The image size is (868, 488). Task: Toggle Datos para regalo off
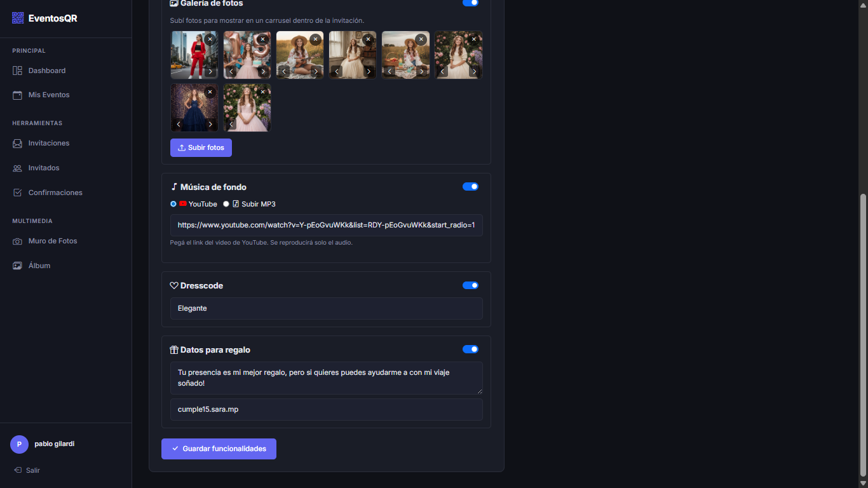click(x=470, y=349)
